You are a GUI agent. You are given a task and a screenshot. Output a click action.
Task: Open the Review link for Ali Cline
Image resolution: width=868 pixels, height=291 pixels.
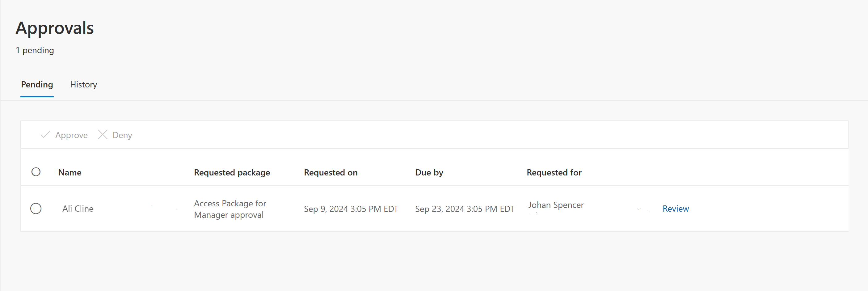(675, 209)
